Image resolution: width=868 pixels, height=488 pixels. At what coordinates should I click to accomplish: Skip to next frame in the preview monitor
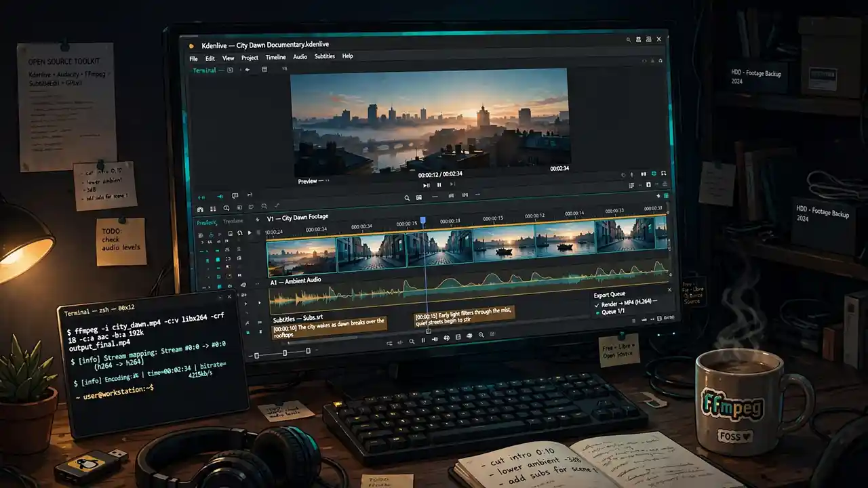(x=452, y=184)
